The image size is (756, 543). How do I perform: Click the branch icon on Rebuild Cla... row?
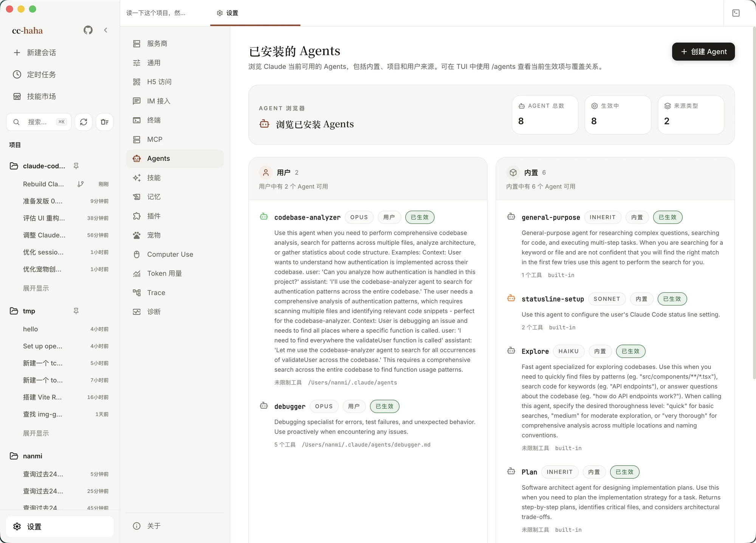pyautogui.click(x=81, y=184)
